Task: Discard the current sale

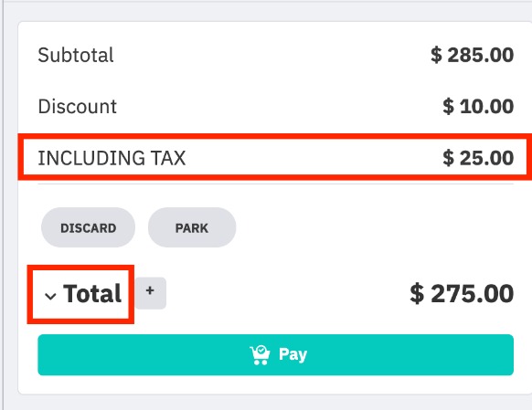Action: click(89, 227)
